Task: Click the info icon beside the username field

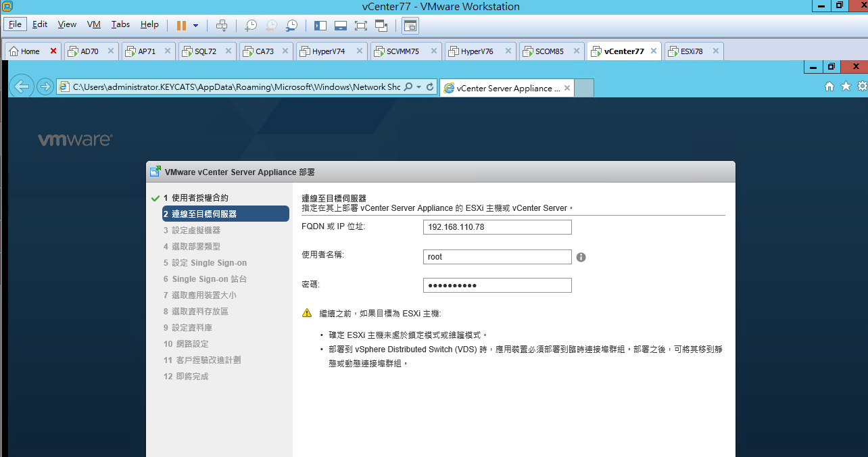Action: (581, 257)
